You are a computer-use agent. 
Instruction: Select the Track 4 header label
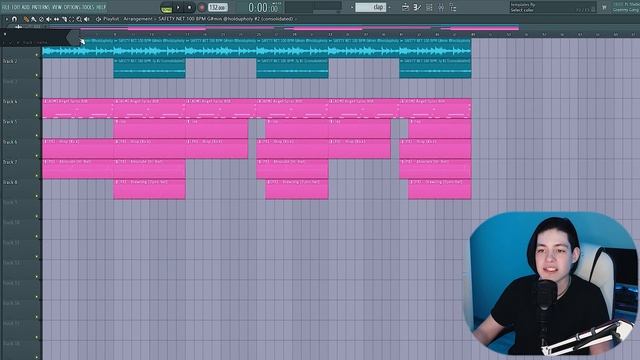point(10,102)
